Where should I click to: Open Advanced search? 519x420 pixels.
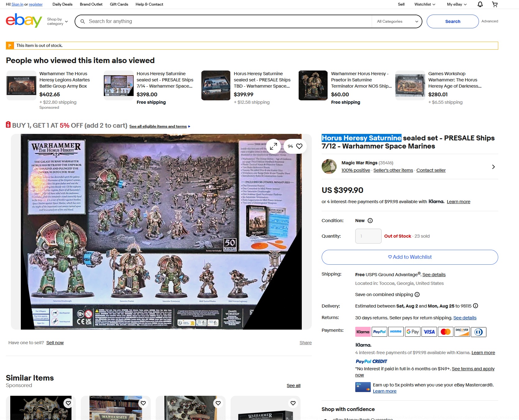pyautogui.click(x=490, y=21)
